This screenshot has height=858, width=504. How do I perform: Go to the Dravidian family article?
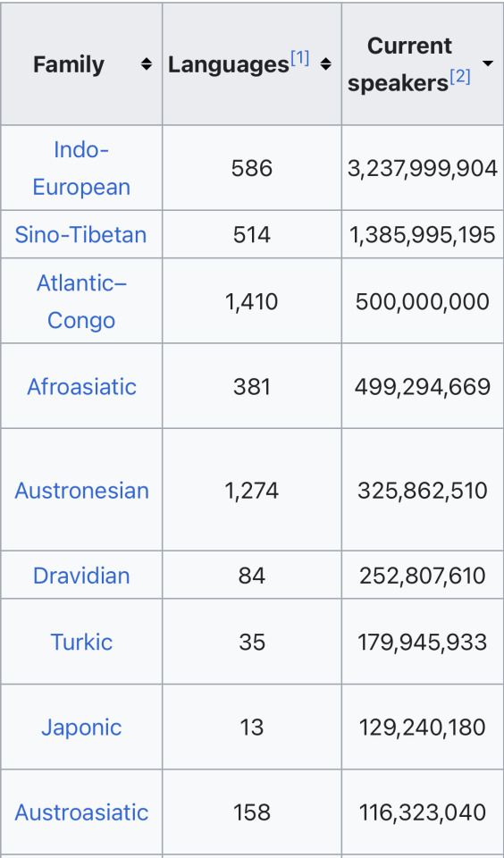coord(81,576)
